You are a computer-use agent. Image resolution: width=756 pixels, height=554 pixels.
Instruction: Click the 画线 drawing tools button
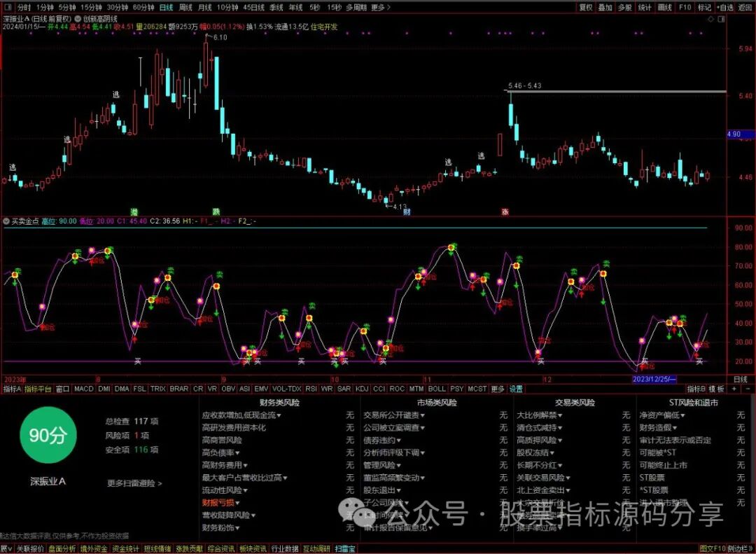pos(664,7)
